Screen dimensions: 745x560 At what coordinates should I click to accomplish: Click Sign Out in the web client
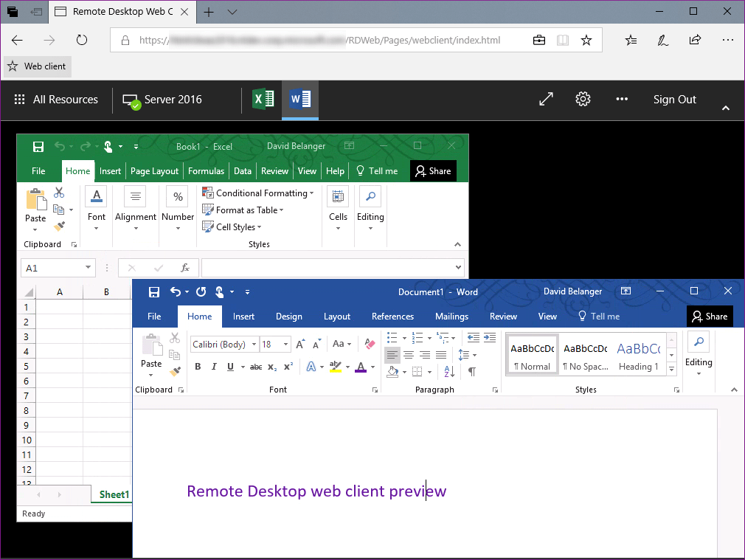pos(674,100)
